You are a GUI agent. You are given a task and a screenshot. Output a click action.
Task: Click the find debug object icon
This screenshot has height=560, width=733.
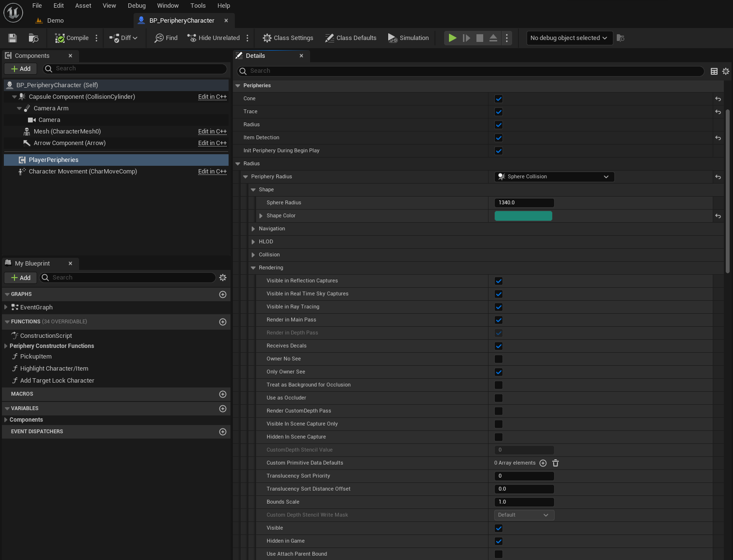point(621,38)
